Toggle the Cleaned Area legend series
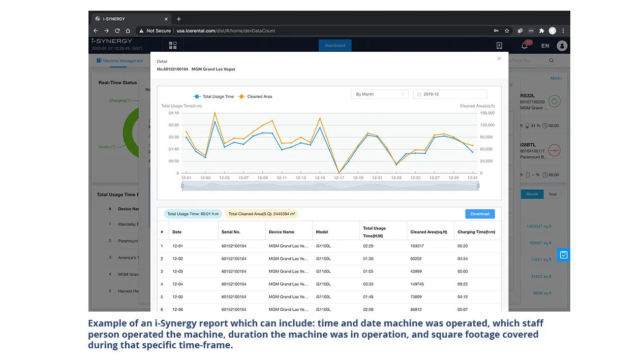644x361 pixels. coord(255,96)
